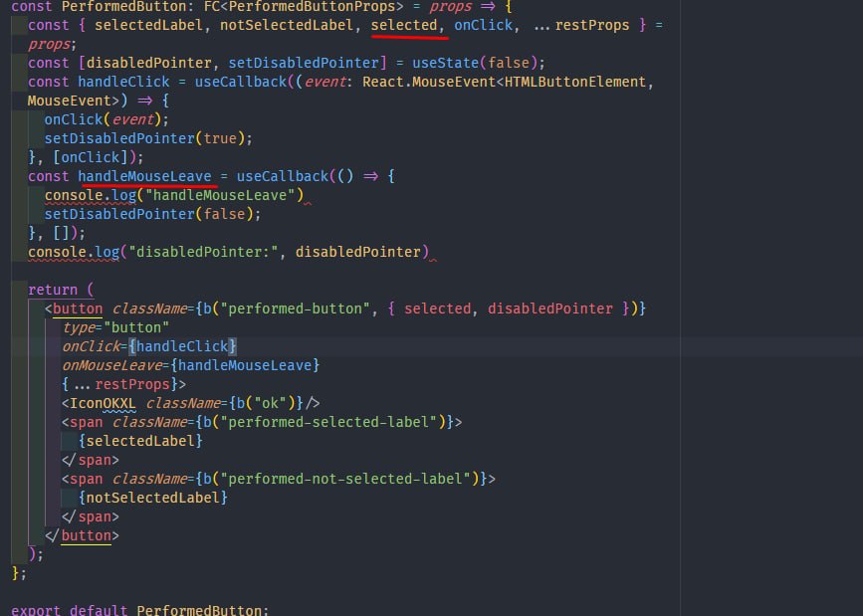Click the "performed-button" class string

click(x=295, y=308)
